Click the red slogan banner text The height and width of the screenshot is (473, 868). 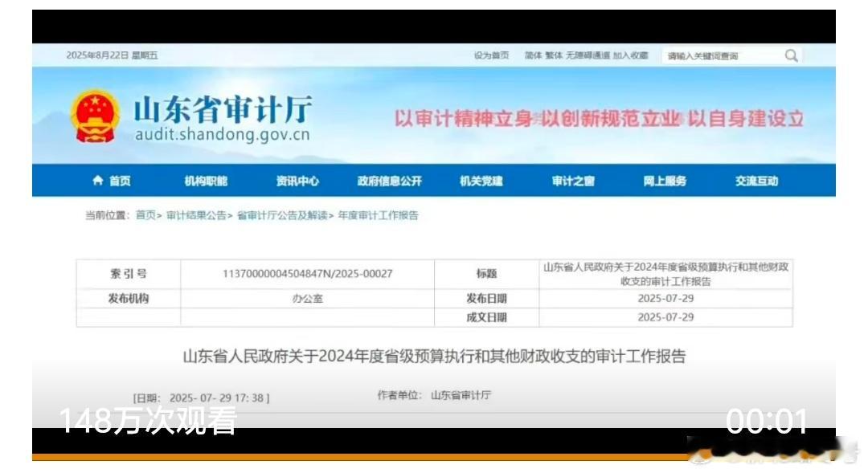[599, 118]
